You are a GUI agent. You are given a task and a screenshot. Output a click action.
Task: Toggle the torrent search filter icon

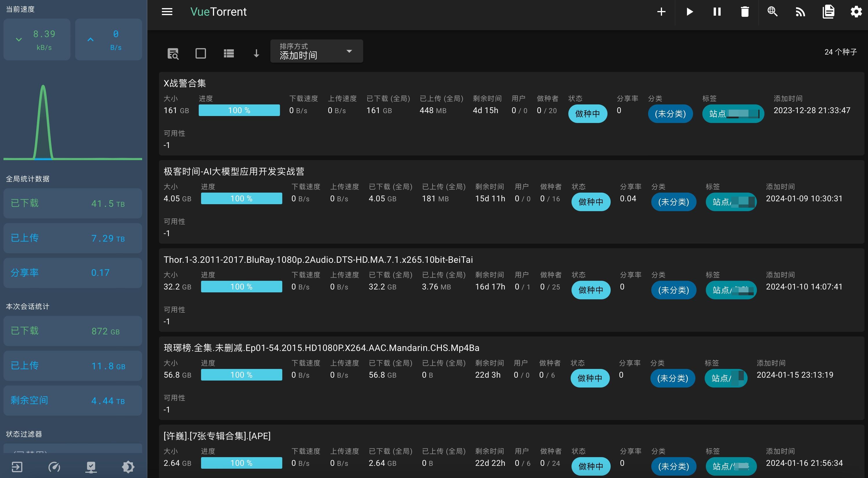(x=173, y=54)
